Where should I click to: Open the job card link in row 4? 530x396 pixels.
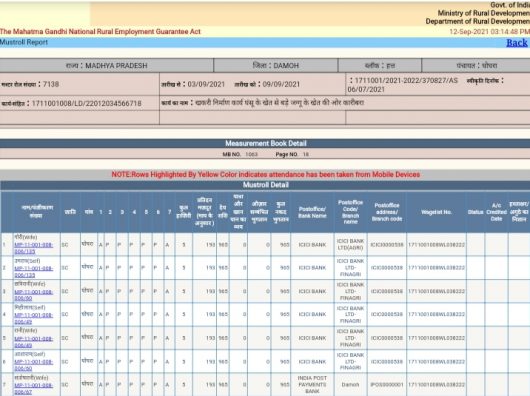33,318
